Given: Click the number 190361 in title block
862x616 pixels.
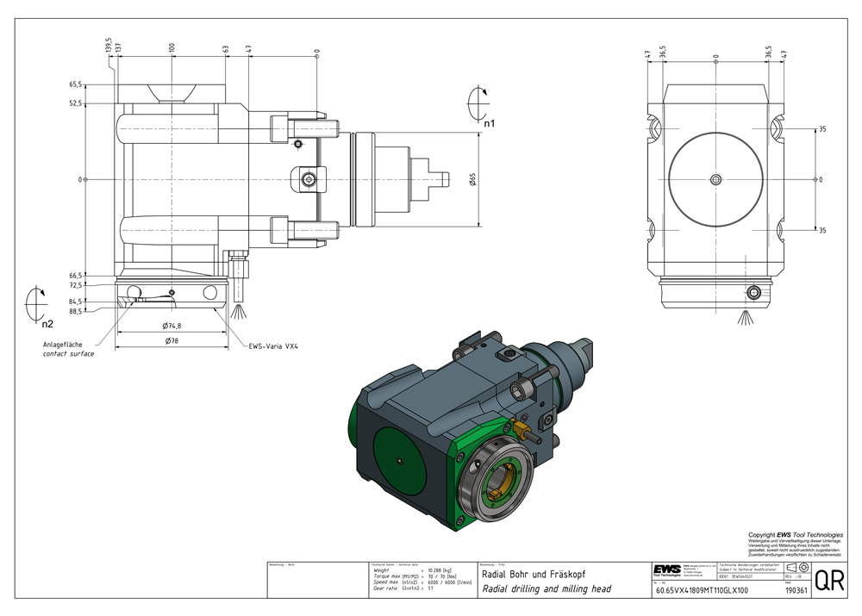Looking at the screenshot, I should (796, 591).
